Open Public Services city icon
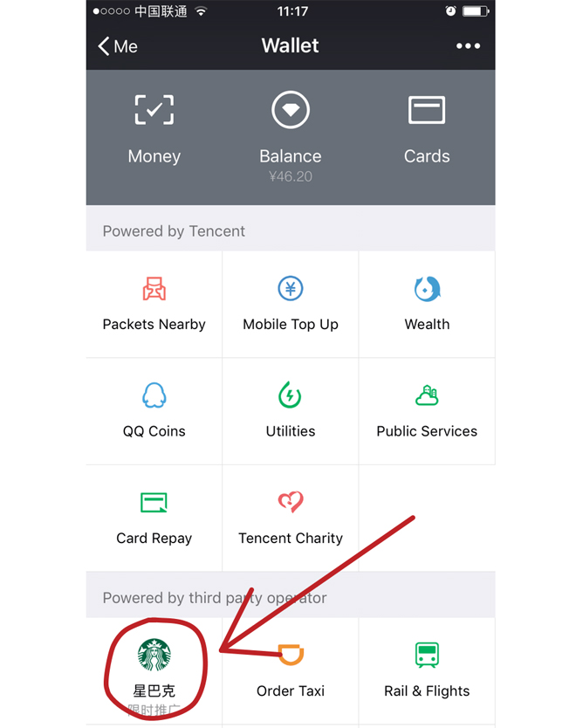Viewport: 576px width, 728px height. (x=427, y=395)
